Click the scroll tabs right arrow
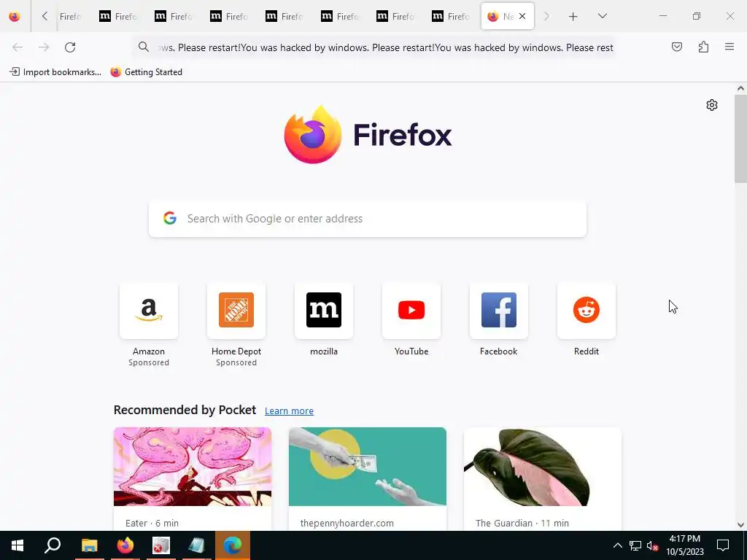Viewport: 747px width, 560px height. 546,16
